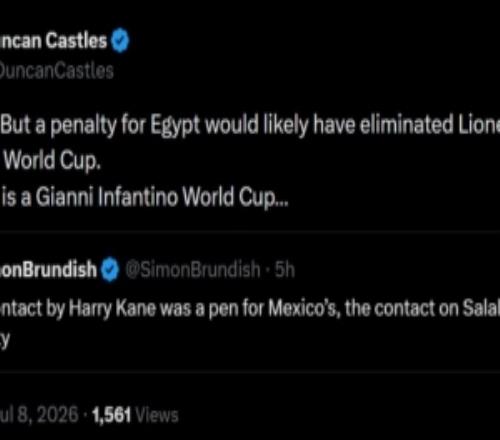Image resolution: width=500 pixels, height=440 pixels.
Task: Click the word 'Egypt' in the main tweet
Action: 175,126
